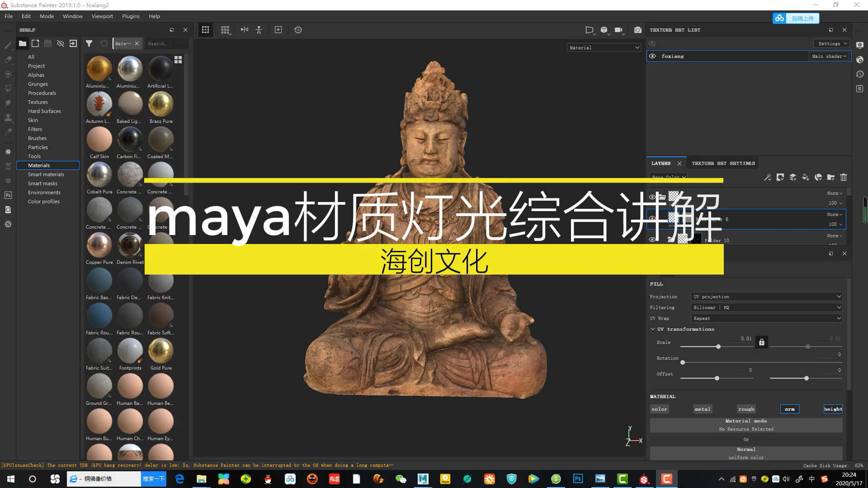
Task: Select the Paint brush tool in left toolbar
Action: (8, 45)
